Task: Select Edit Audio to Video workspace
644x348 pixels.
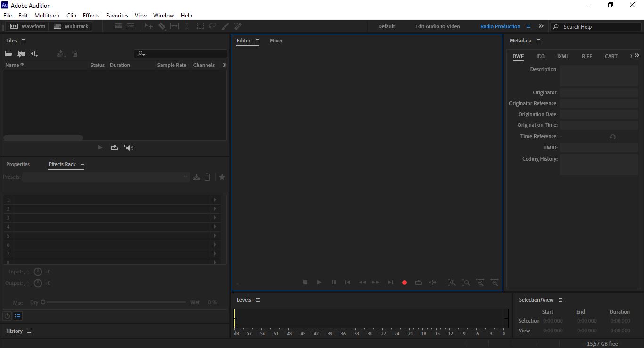Action: [438, 26]
